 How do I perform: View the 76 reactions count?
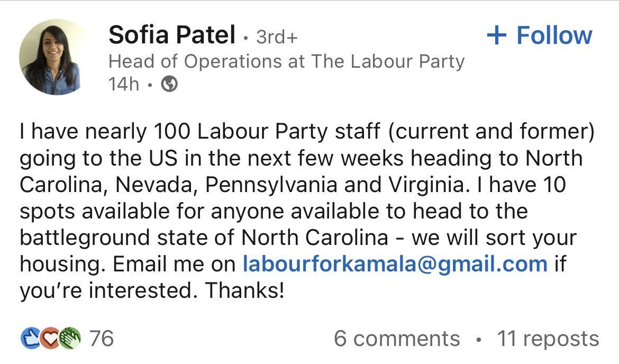102,338
